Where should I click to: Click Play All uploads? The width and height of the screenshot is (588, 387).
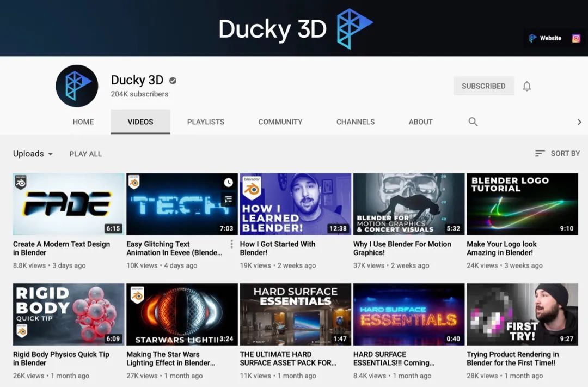pos(85,154)
